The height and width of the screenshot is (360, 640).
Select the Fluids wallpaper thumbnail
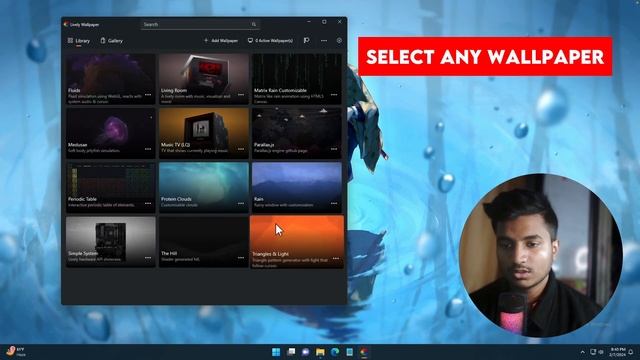111,79
